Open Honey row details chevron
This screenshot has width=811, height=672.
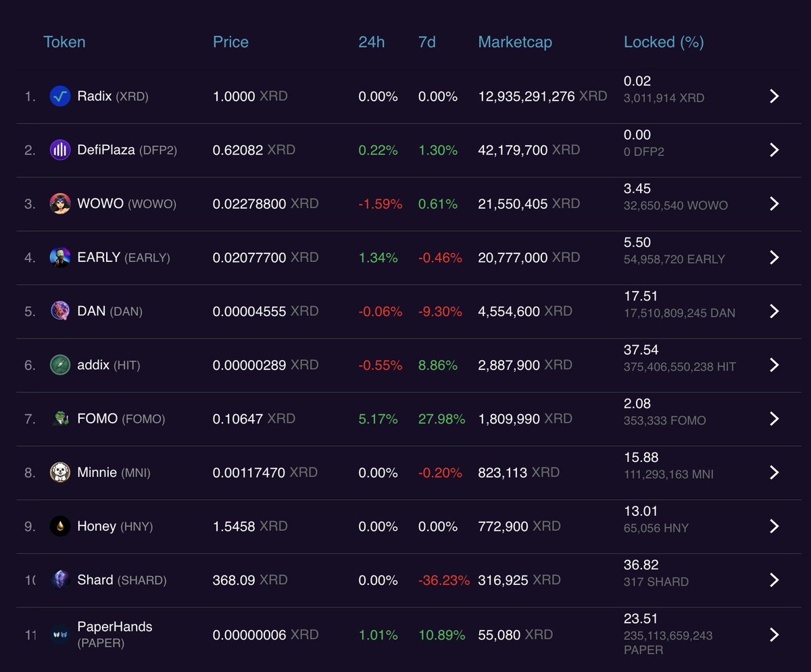775,526
